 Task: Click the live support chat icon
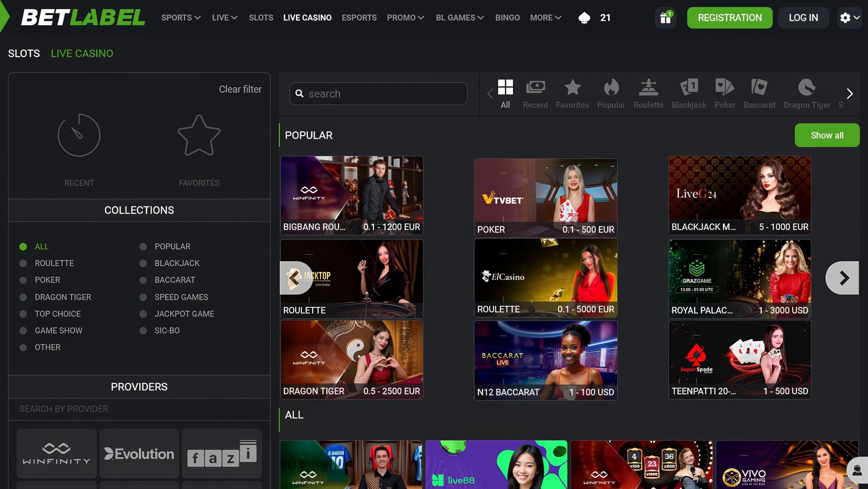tap(857, 470)
